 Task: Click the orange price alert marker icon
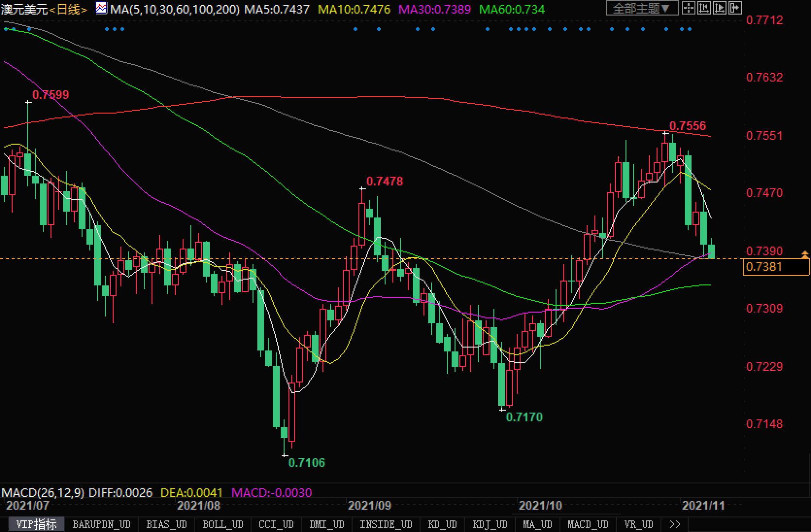point(805,254)
